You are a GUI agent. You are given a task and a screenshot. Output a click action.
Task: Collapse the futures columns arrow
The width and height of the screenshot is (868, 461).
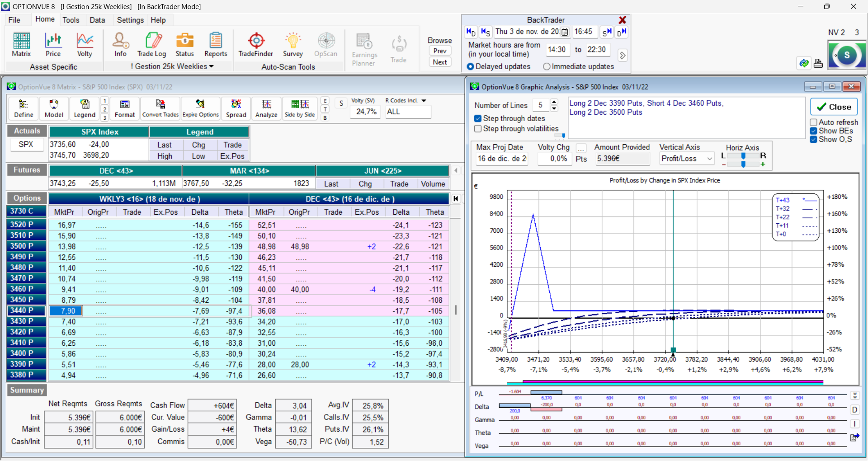click(456, 170)
